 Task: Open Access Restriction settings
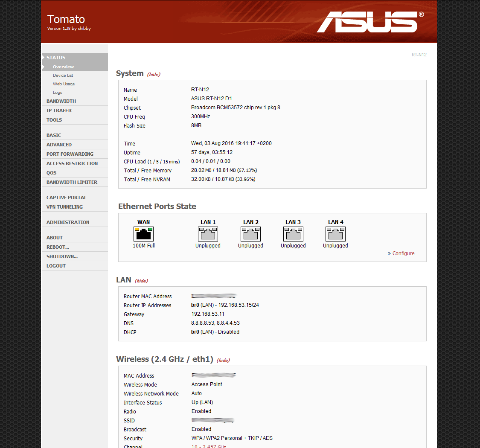(75, 163)
